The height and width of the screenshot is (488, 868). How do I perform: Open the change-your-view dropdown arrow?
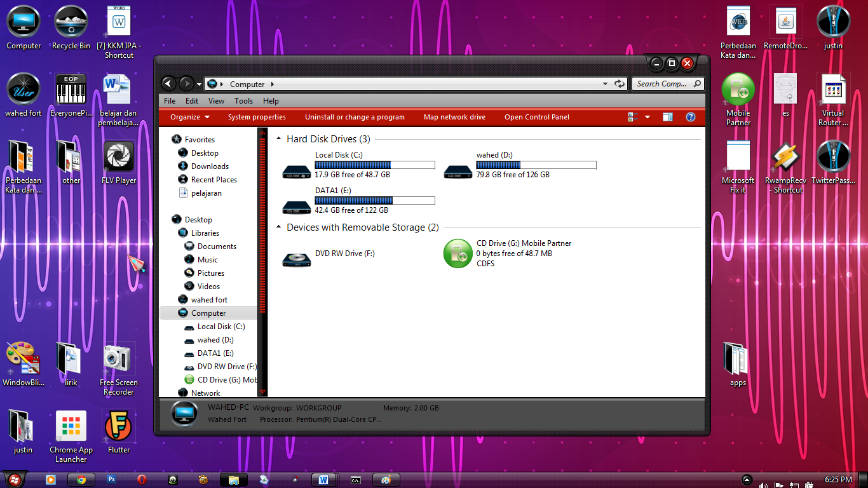647,117
